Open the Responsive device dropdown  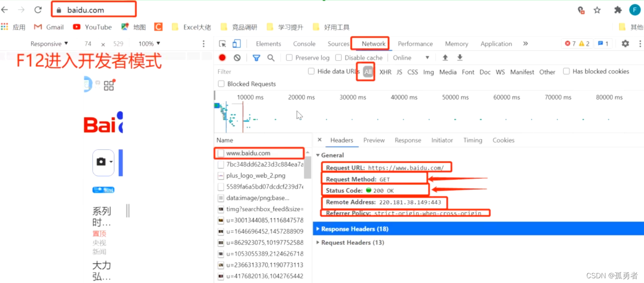click(x=49, y=44)
